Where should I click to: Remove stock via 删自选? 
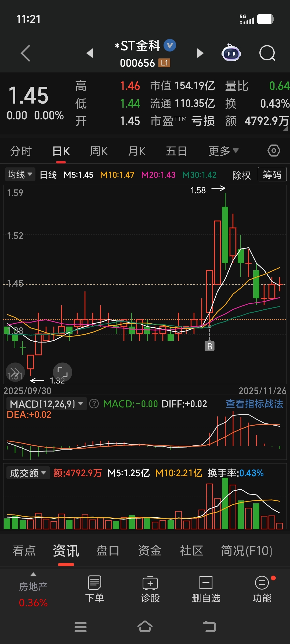click(x=206, y=589)
